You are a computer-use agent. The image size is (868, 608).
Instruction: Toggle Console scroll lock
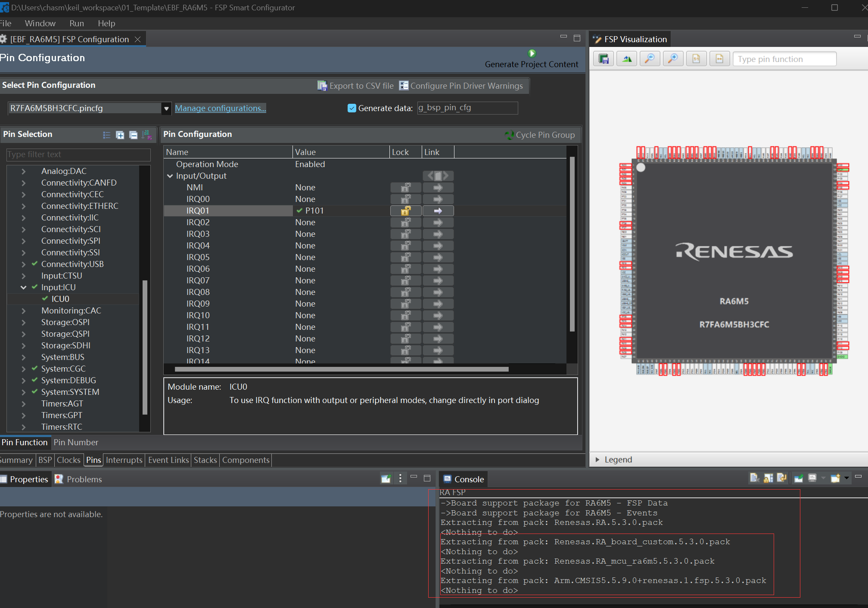coord(768,478)
